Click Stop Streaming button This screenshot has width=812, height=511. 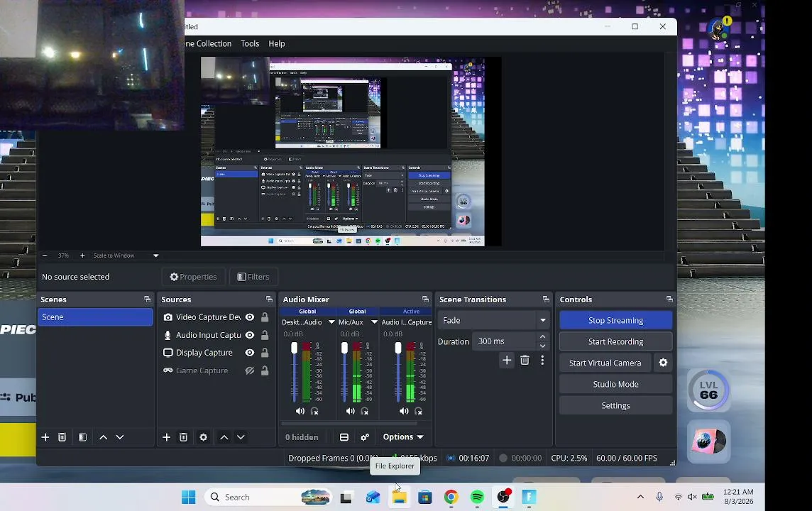pos(615,321)
